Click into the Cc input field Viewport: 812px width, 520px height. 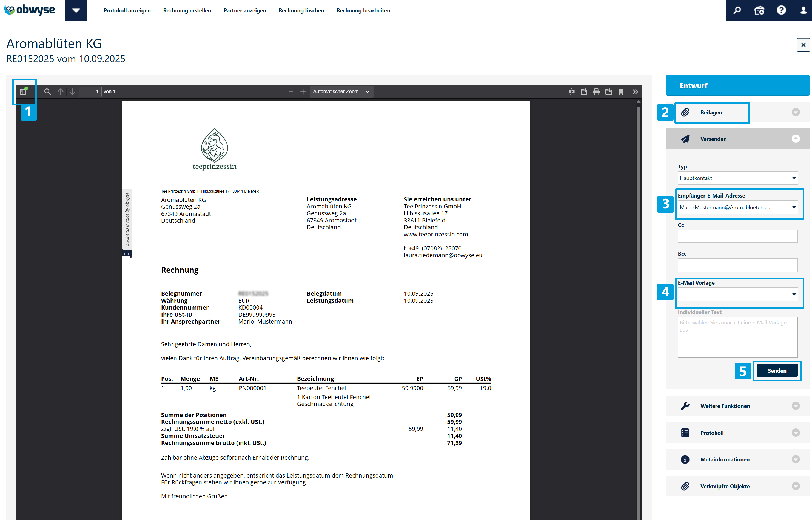(x=737, y=236)
